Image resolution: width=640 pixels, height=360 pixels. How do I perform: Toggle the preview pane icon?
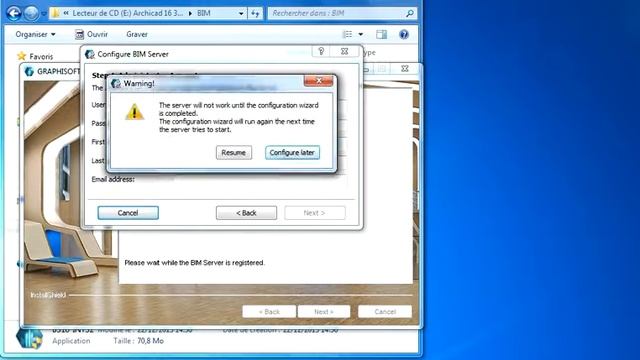tap(382, 34)
